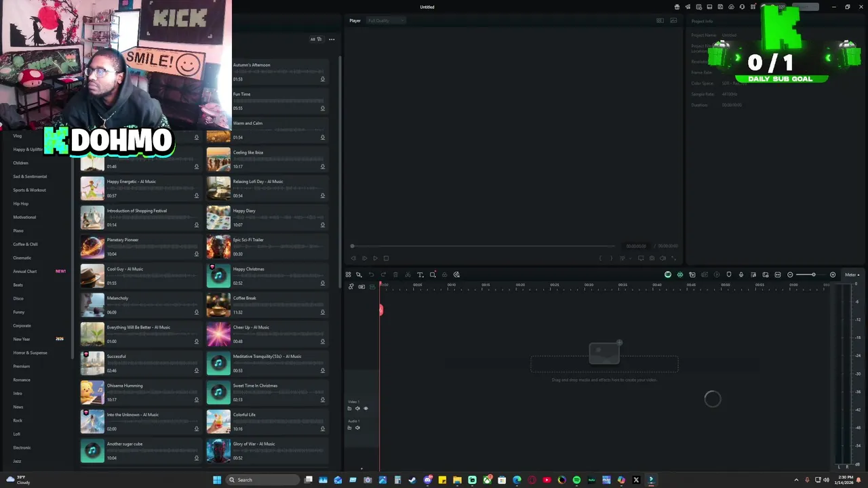Click the media drop zone in timeline
The width and height of the screenshot is (868, 488).
(x=604, y=364)
